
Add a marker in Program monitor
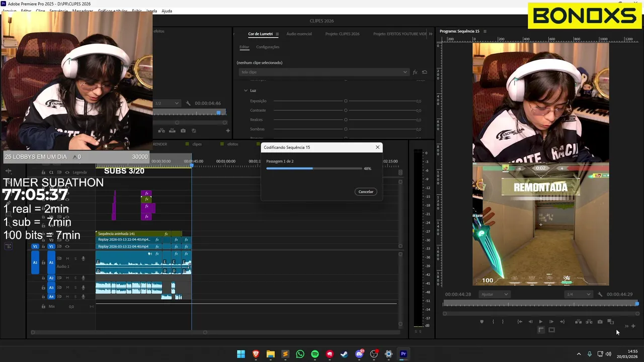coord(481,322)
